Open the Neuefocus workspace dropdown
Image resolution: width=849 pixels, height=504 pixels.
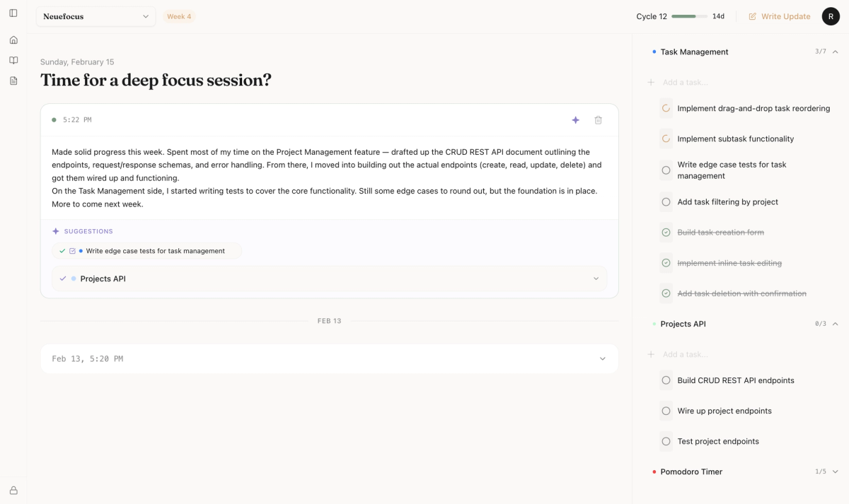tap(96, 16)
